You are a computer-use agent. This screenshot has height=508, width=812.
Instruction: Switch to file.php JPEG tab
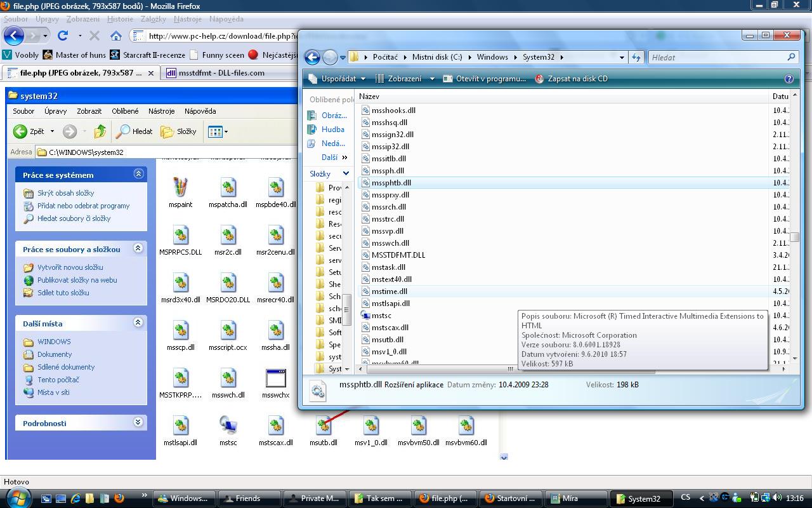[x=80, y=73]
